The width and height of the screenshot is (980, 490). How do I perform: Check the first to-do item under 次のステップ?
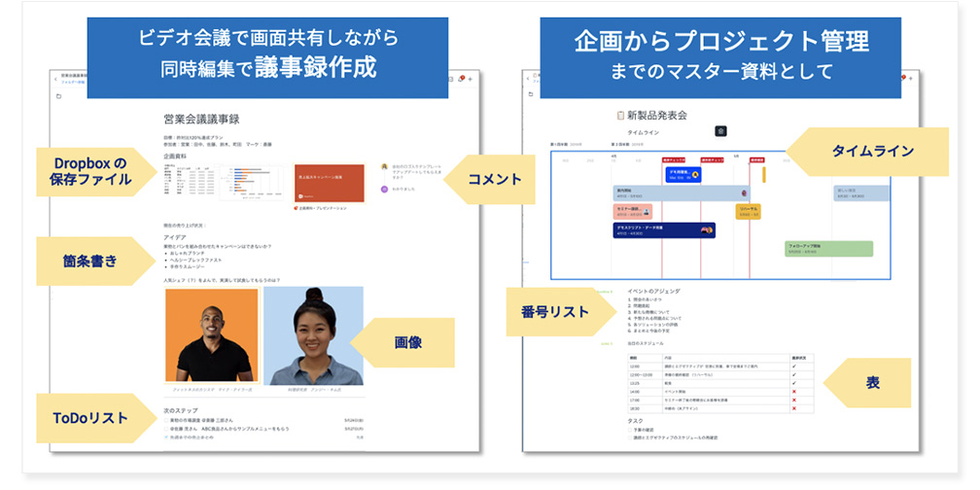pyautogui.click(x=165, y=420)
